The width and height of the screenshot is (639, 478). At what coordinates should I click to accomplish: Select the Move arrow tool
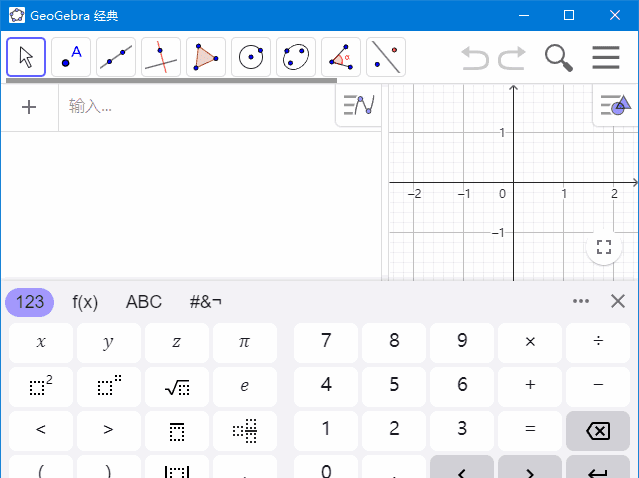tap(26, 57)
